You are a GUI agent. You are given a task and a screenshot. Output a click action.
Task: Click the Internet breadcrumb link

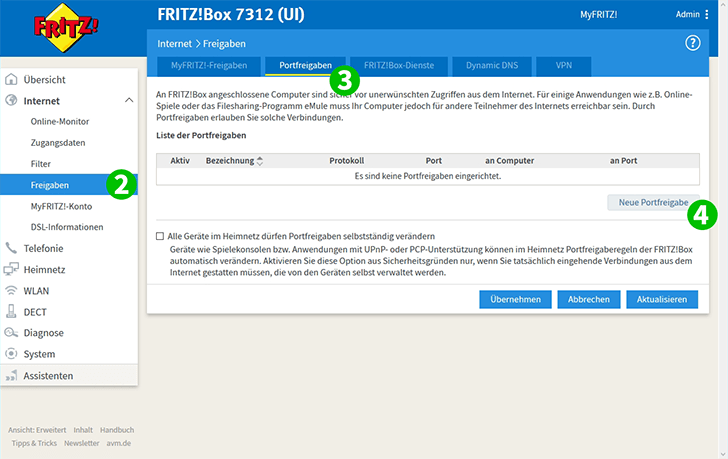(x=175, y=44)
